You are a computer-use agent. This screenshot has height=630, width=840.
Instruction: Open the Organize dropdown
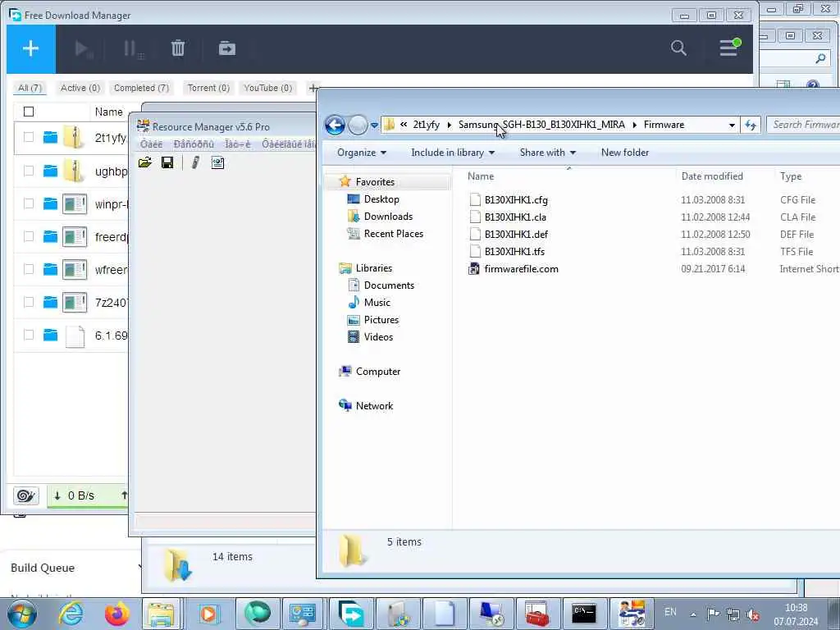coord(362,153)
